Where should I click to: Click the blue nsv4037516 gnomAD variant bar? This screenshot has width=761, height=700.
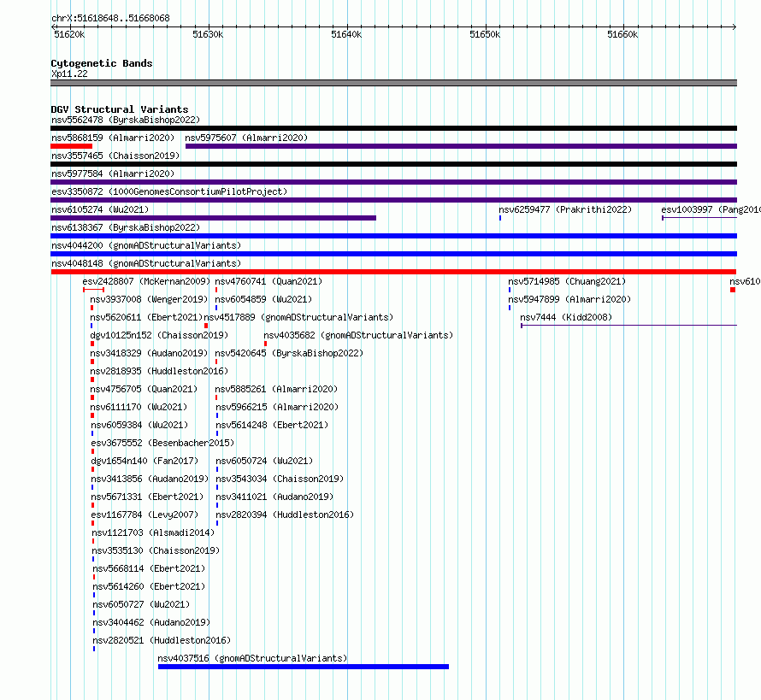coord(304,667)
